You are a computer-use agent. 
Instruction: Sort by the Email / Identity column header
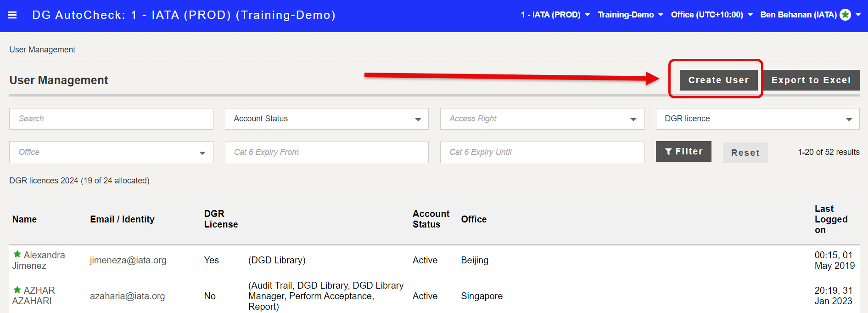tap(122, 219)
